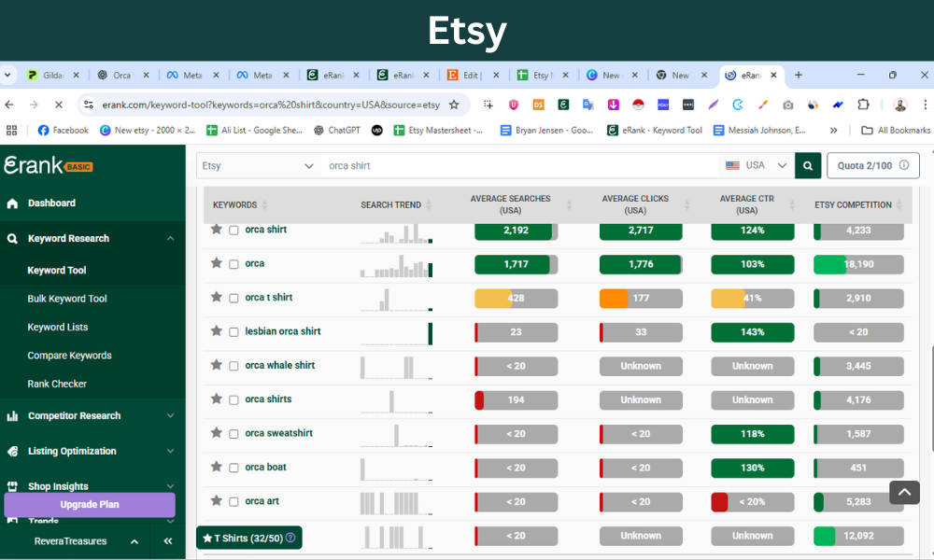
Task: Open the browser extensions puzzle icon
Action: click(863, 105)
